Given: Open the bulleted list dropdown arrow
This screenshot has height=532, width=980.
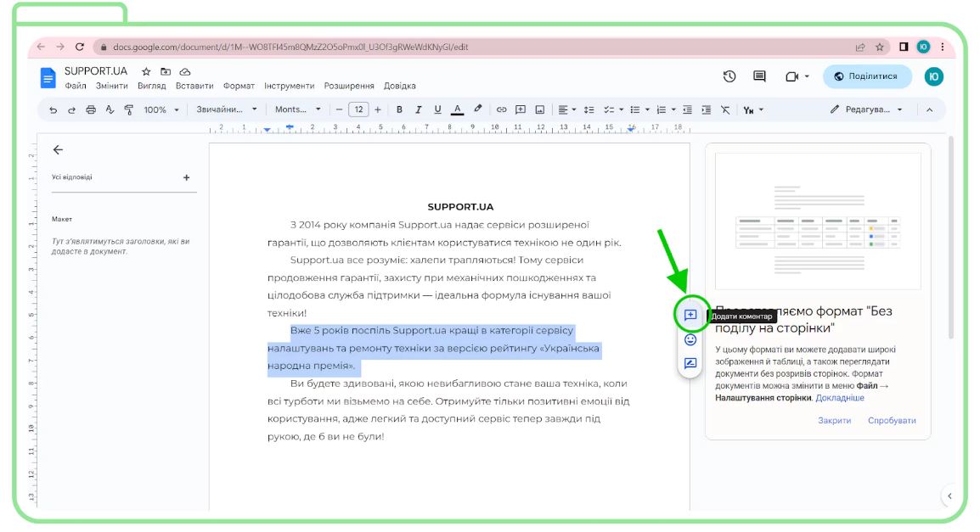Looking at the screenshot, I should (x=647, y=110).
